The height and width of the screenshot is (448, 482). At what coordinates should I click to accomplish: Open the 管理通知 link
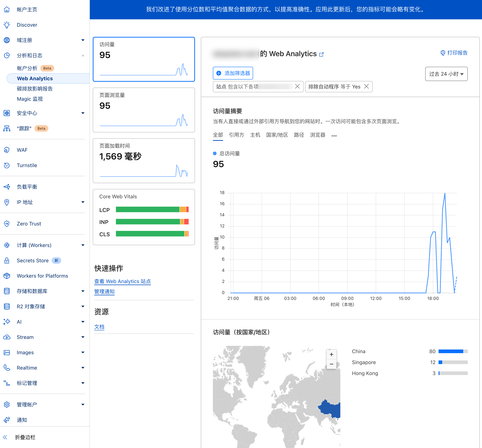click(104, 292)
